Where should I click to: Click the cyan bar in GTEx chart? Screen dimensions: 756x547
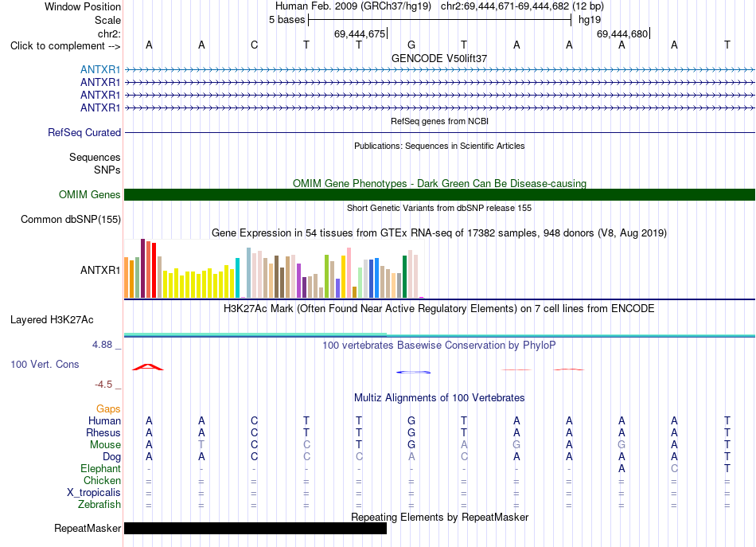[237, 278]
